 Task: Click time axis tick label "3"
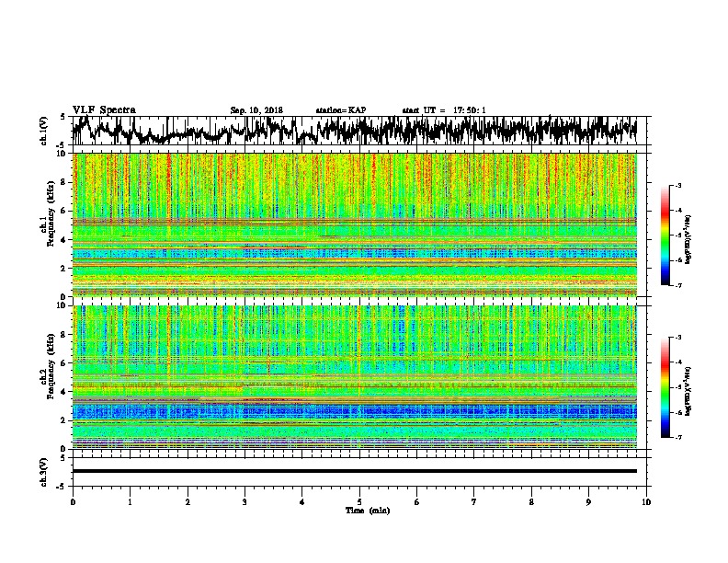coord(245,502)
